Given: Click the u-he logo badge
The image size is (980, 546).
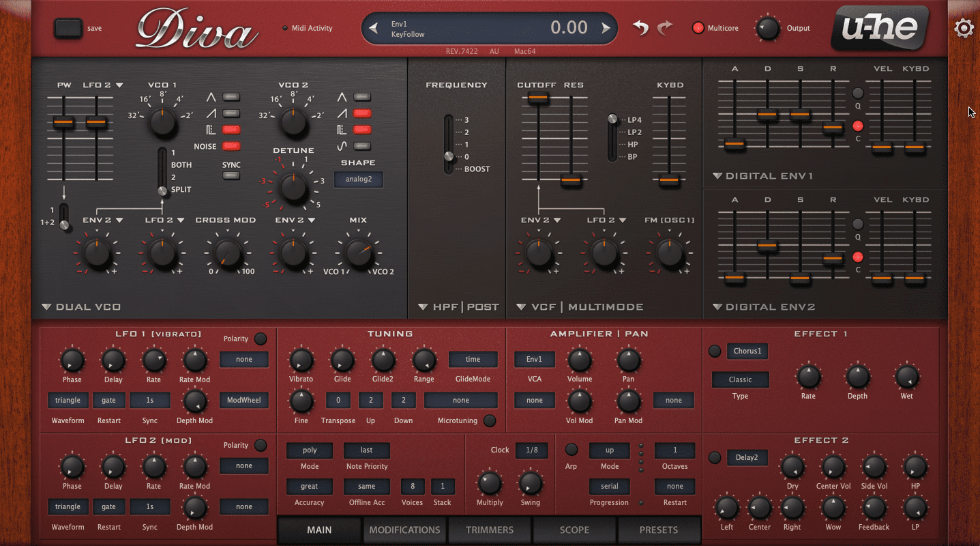Looking at the screenshot, I should 879,28.
